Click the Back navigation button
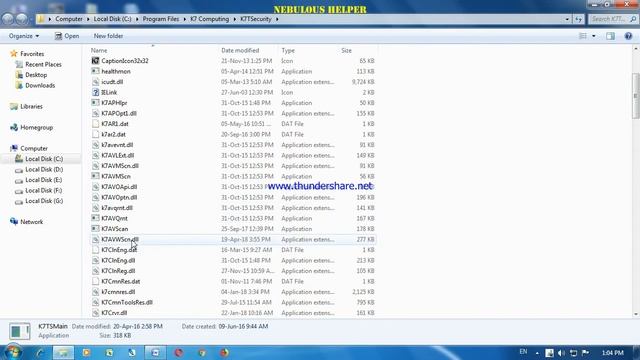 click(x=8, y=19)
